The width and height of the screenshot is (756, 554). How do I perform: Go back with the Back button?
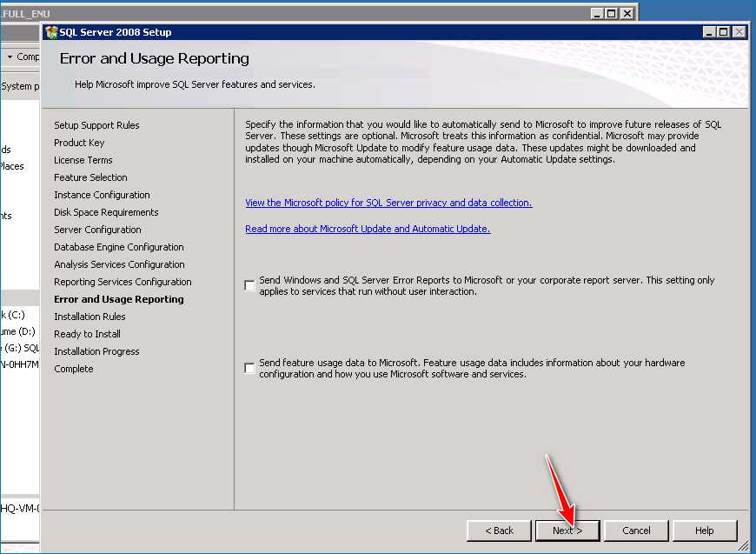(499, 531)
